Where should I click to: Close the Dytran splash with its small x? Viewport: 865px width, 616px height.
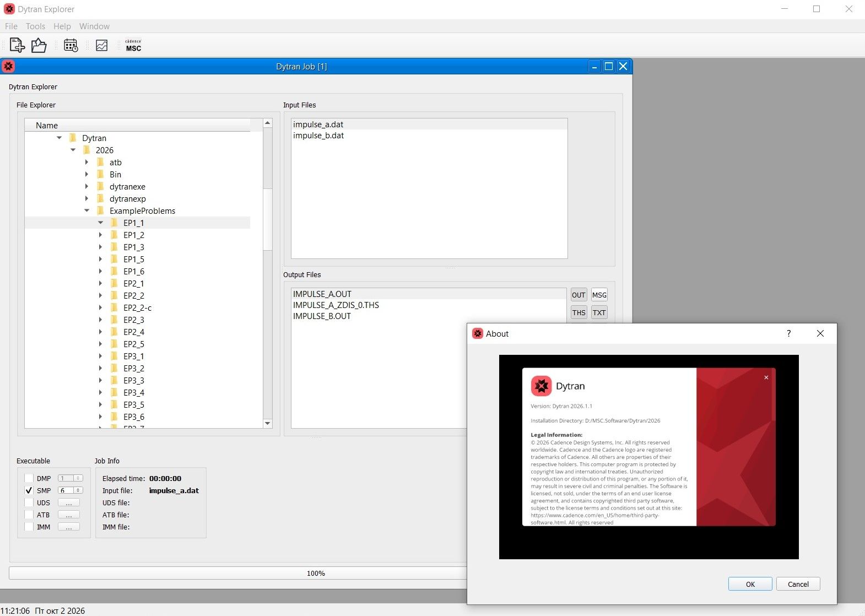(x=766, y=377)
